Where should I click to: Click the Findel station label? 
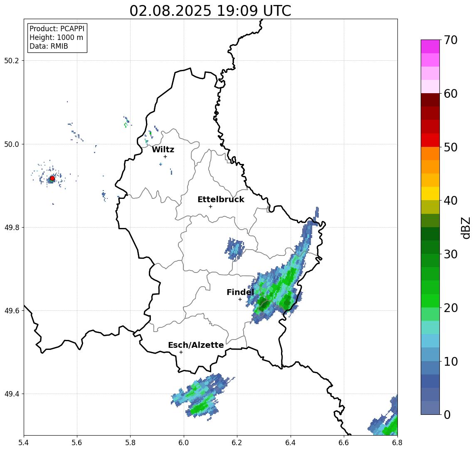click(x=240, y=292)
